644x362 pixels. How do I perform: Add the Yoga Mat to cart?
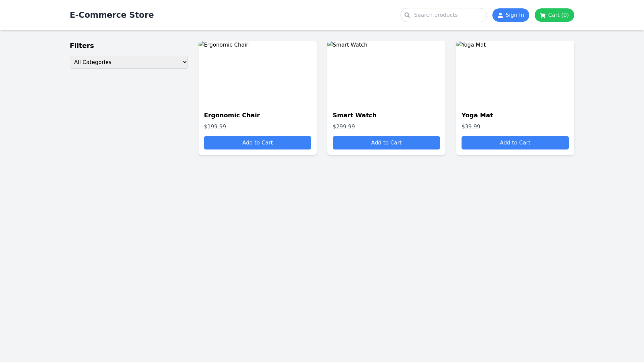[515, 142]
